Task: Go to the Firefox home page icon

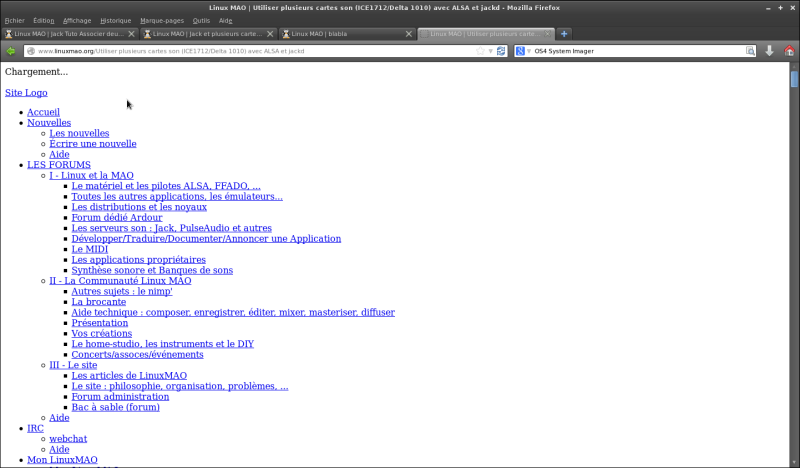Action: 789,51
